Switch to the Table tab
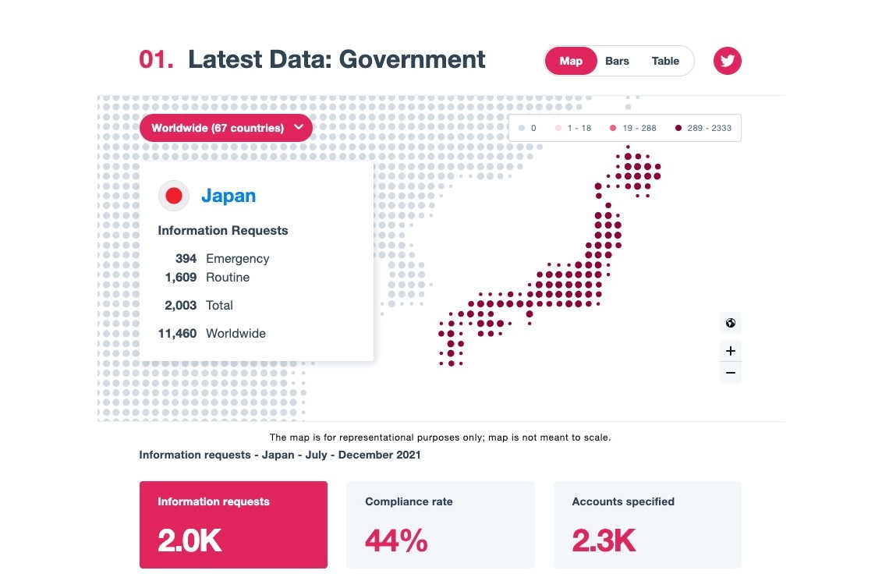The width and height of the screenshot is (882, 588). (665, 61)
